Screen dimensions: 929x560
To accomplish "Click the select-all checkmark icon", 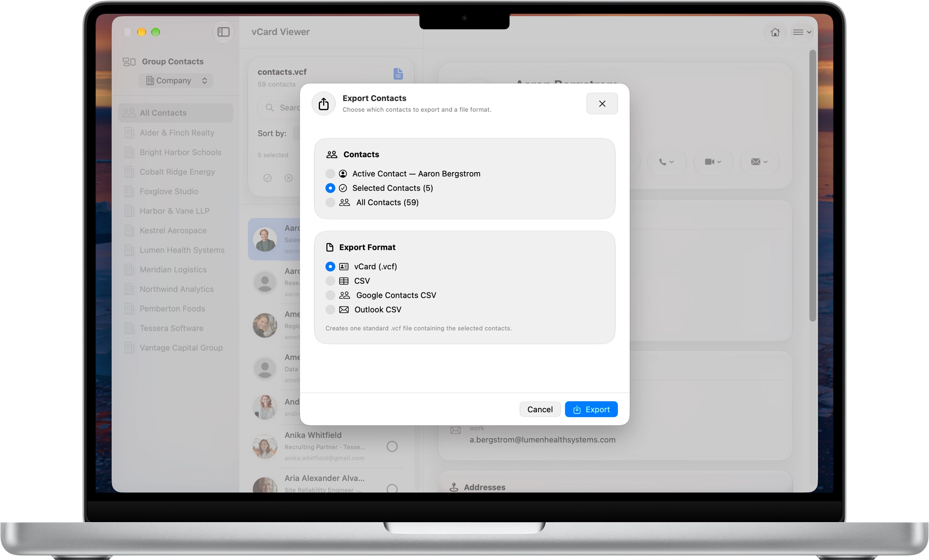I will (267, 178).
